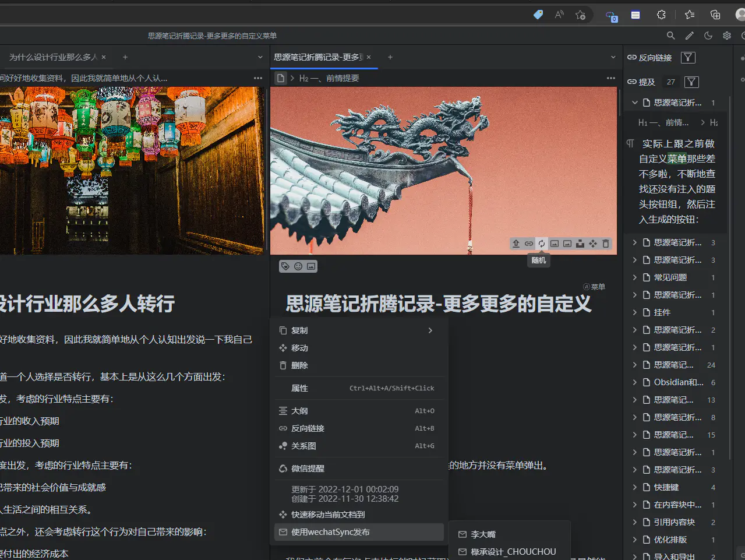Image resolution: width=745 pixels, height=560 pixels.
Task: Click the pencil edit icon in top bar
Action: [689, 36]
